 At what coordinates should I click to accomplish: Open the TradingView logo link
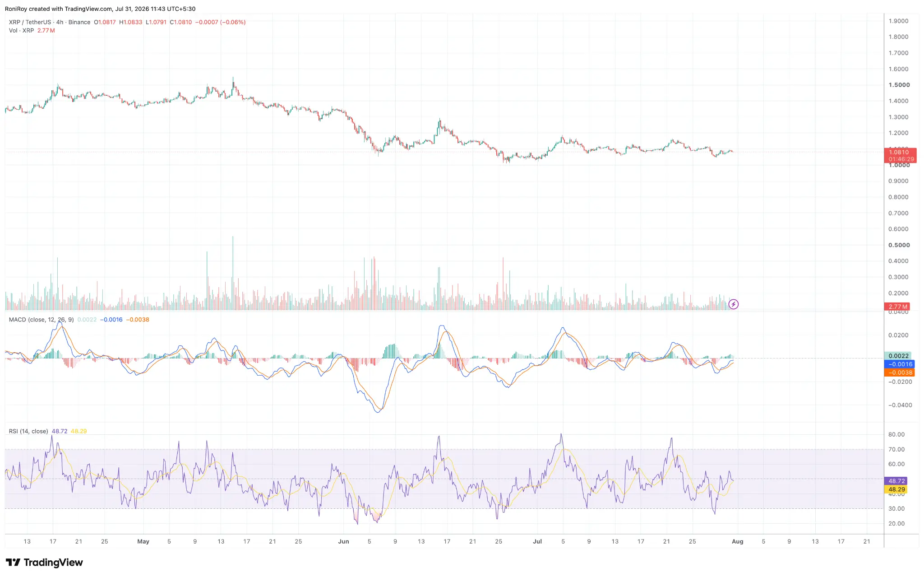click(44, 563)
